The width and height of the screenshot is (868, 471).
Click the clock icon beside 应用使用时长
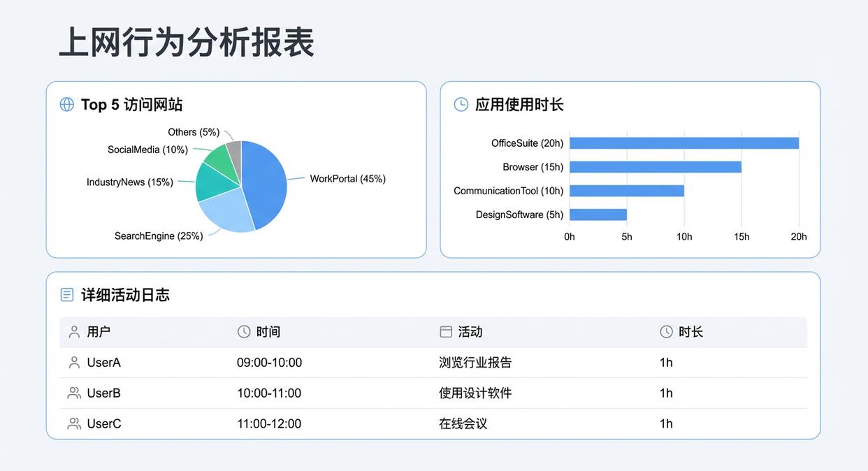(461, 104)
